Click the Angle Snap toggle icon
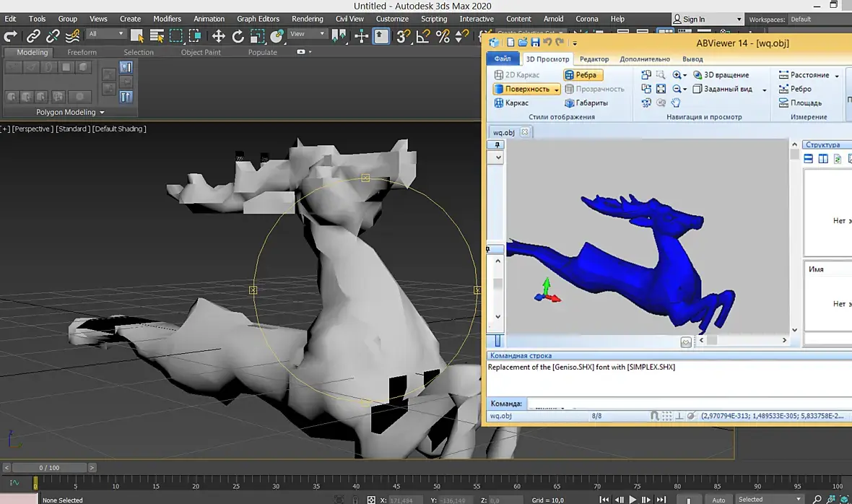The width and height of the screenshot is (852, 504). click(424, 35)
